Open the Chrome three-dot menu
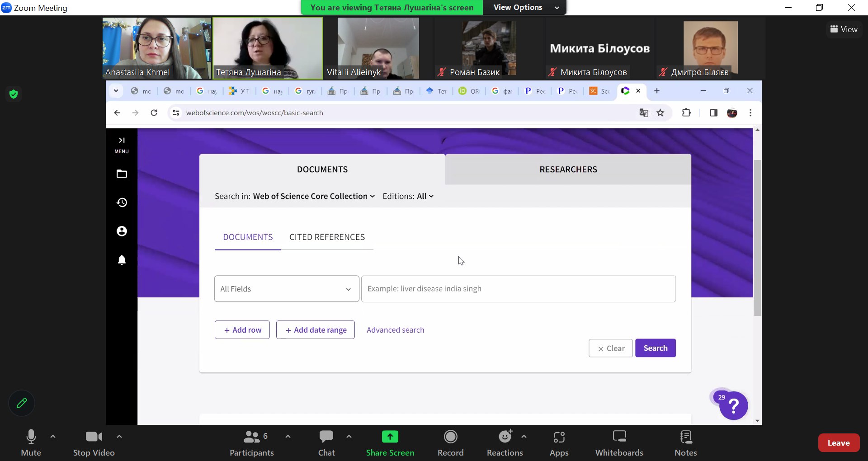This screenshot has width=868, height=461. click(750, 113)
